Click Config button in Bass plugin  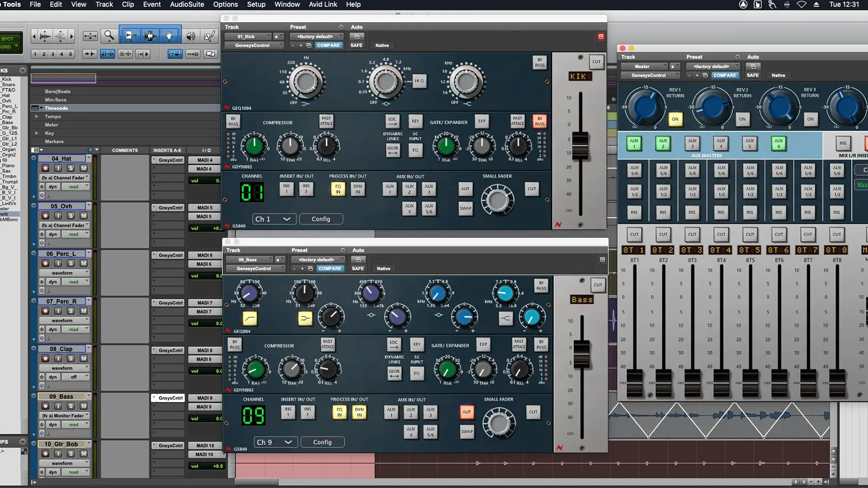322,442
